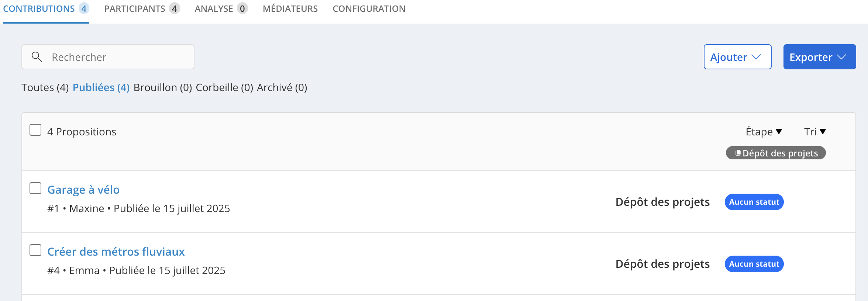The height and width of the screenshot is (301, 868).
Task: Switch to the Analyse tab
Action: (221, 8)
